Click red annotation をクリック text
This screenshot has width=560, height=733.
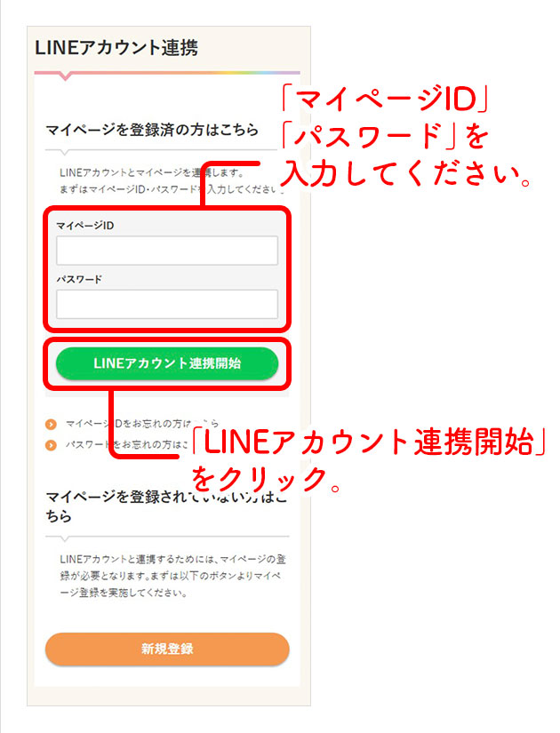266,479
